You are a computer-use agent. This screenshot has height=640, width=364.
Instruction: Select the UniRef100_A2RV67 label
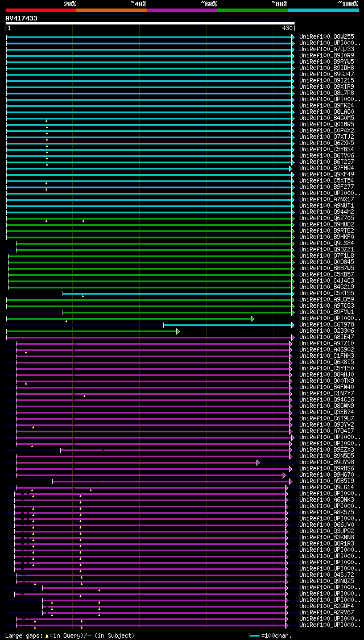click(326, 612)
